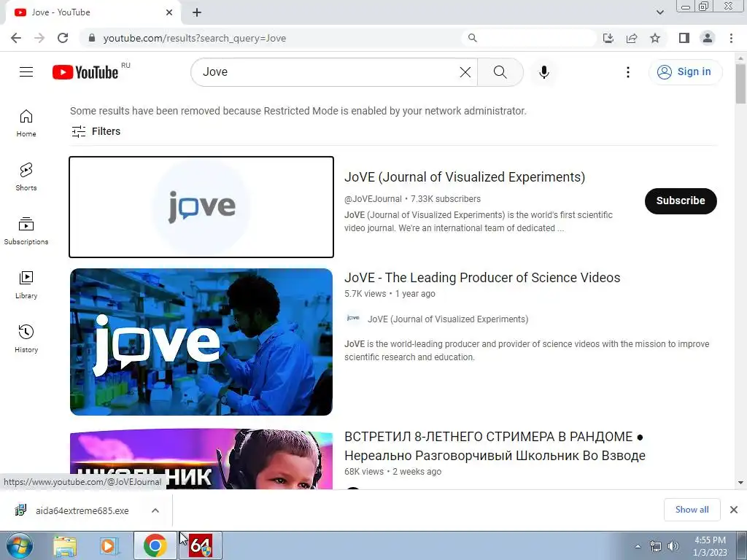Select the Jove - YouTube tab
This screenshot has width=747, height=560.
[x=93, y=12]
